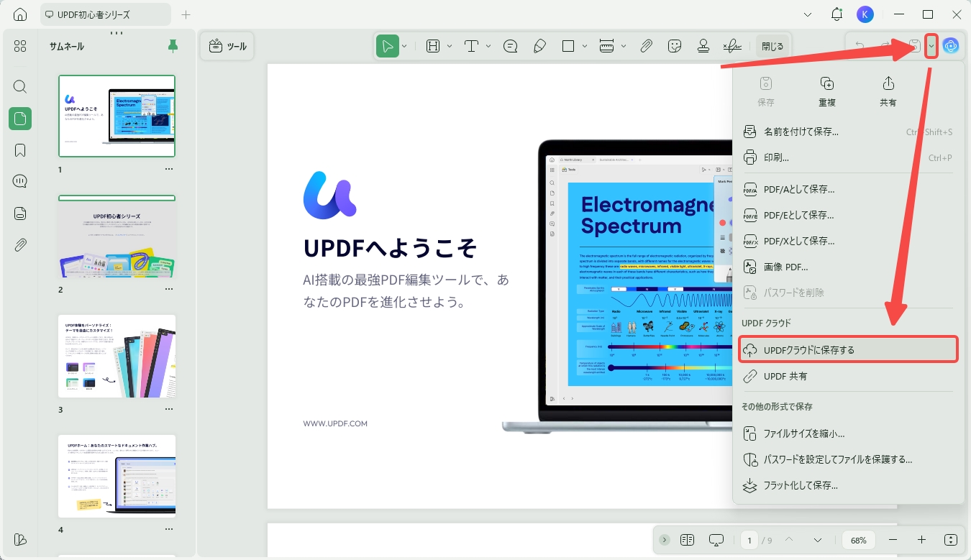This screenshot has height=560, width=971.
Task: Expand the text tool dropdown arrow
Action: point(488,46)
